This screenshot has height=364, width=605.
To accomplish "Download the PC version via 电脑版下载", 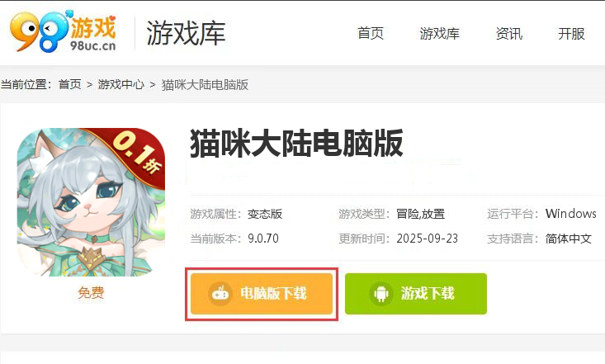I will coord(262,294).
